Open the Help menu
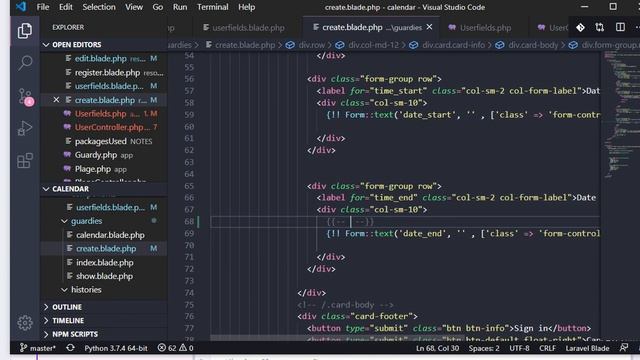Screen dimensions: 640x360 [247, 7]
